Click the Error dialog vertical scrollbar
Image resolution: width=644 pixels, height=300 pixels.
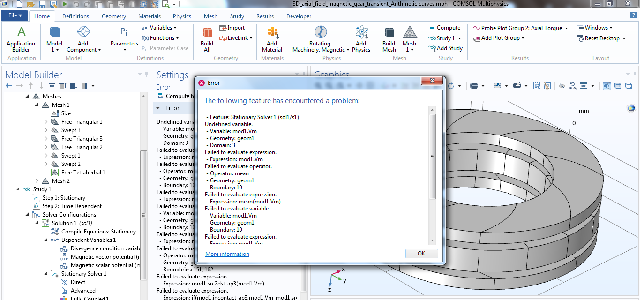coord(432,155)
